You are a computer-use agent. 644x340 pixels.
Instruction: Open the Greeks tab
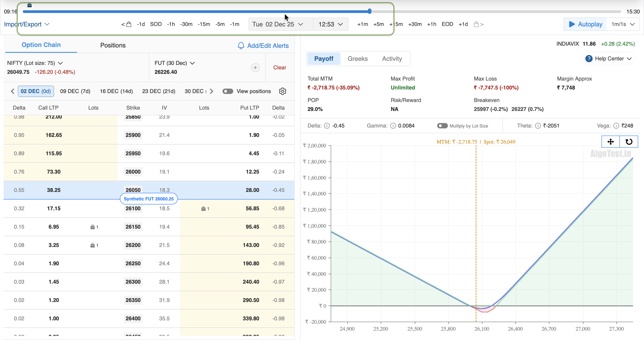tap(358, 59)
